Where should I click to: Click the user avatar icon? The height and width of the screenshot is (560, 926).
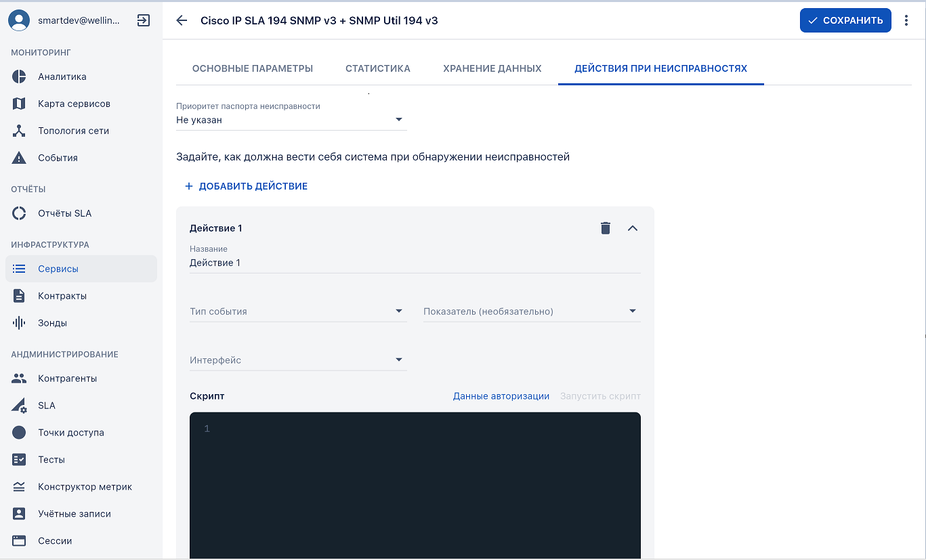[19, 20]
